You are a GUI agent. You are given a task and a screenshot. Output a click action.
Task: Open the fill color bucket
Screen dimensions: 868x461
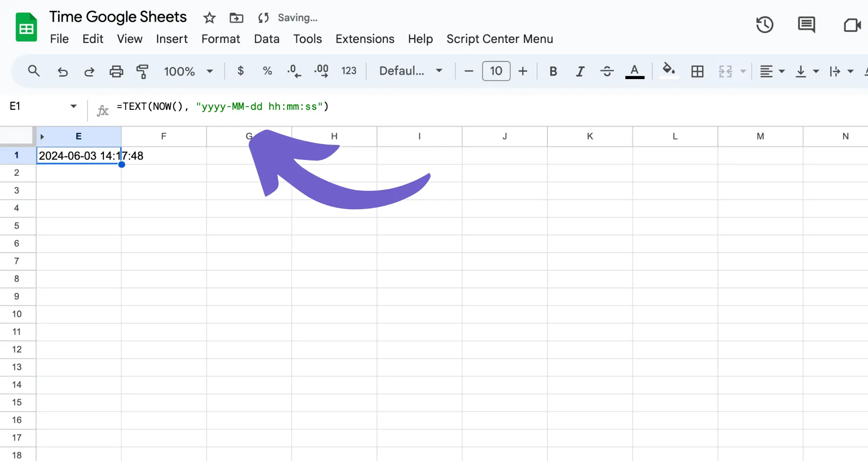(669, 71)
